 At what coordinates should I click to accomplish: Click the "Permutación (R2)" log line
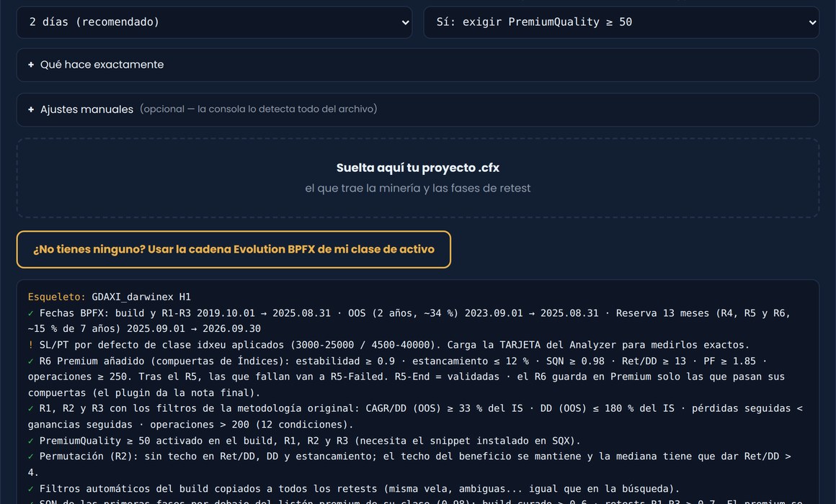(x=409, y=464)
